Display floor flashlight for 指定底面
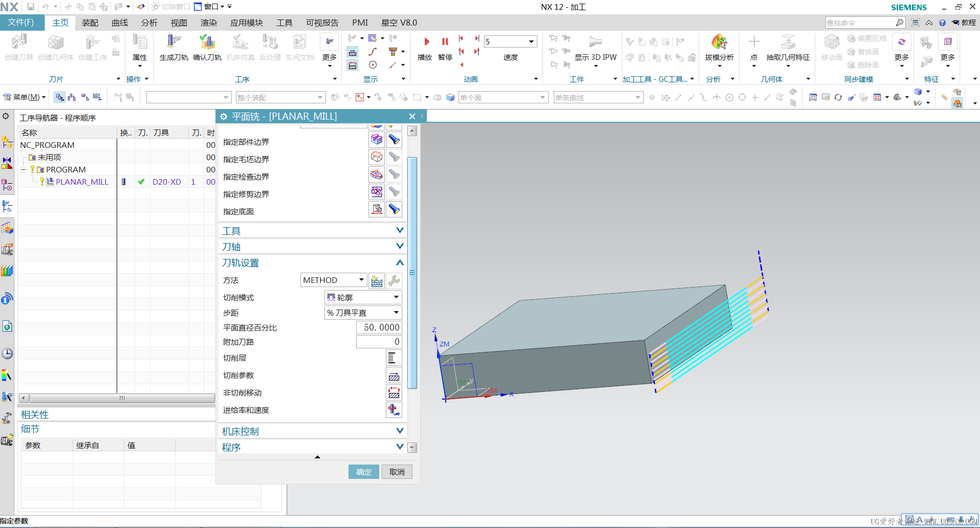 pyautogui.click(x=394, y=209)
